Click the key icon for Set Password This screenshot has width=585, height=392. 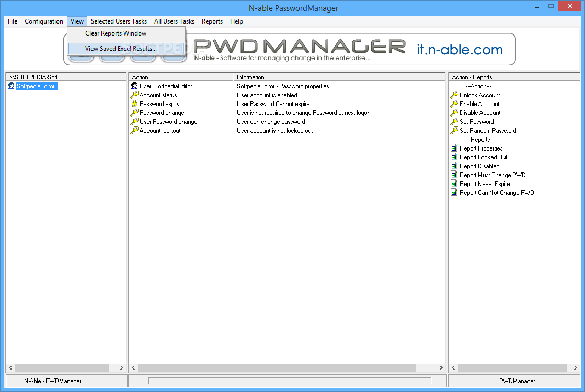click(x=454, y=122)
